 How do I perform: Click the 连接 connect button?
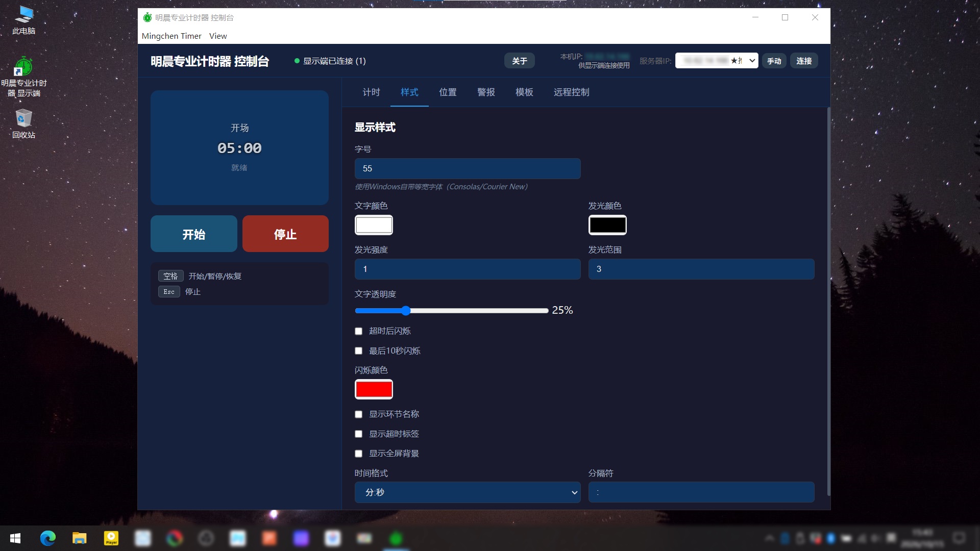tap(804, 61)
